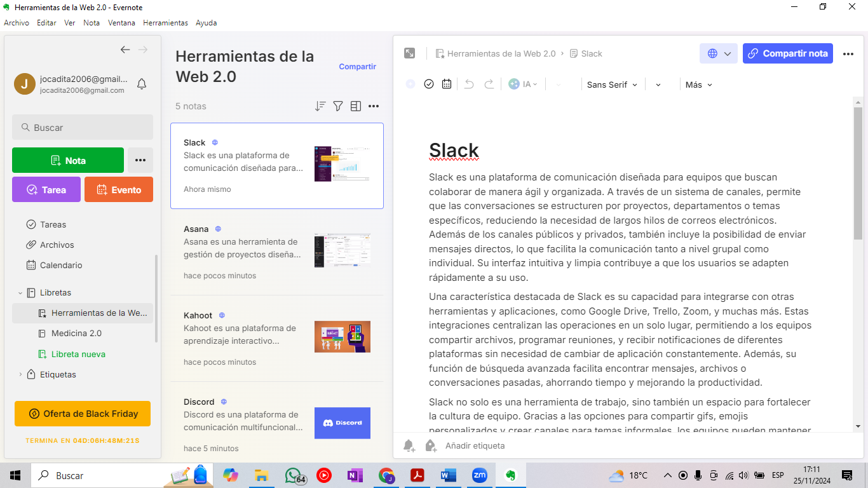Change the notes list view layout
The height and width of the screenshot is (488, 868).
(356, 106)
